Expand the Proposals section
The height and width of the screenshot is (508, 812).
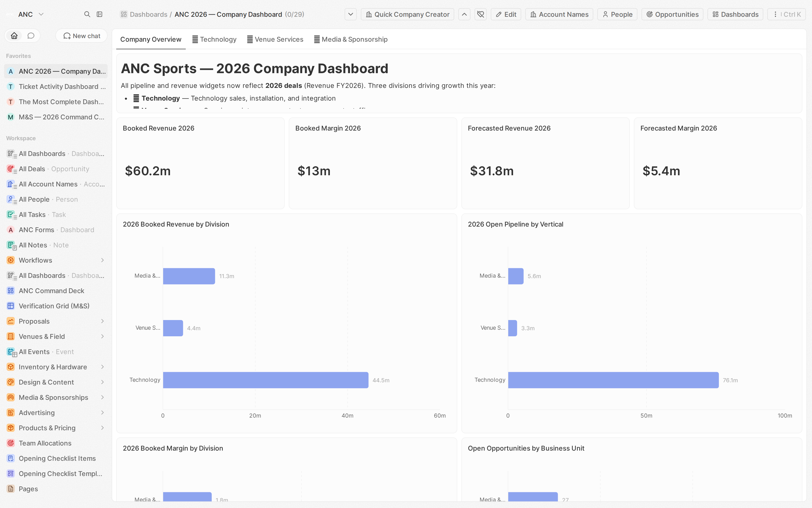102,321
